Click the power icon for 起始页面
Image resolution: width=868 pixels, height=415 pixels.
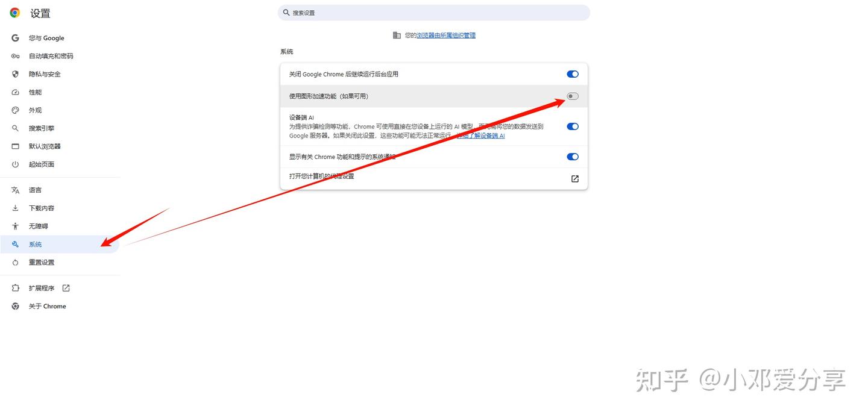click(16, 164)
